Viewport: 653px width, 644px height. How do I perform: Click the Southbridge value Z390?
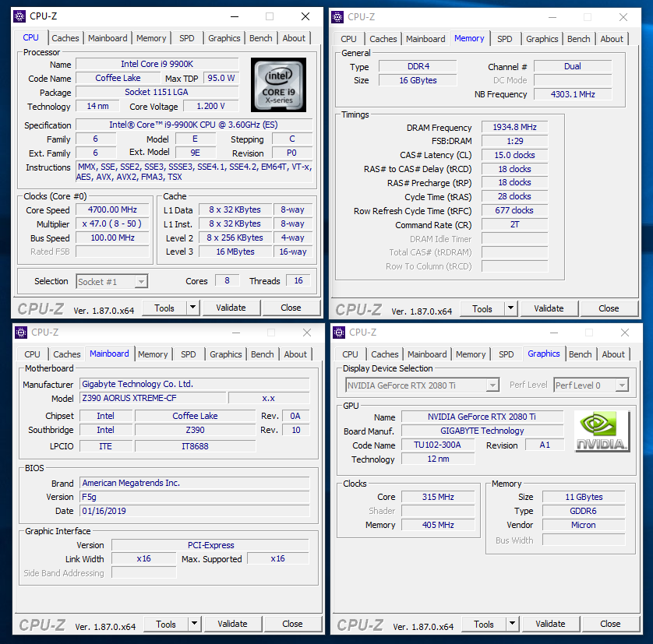point(195,430)
